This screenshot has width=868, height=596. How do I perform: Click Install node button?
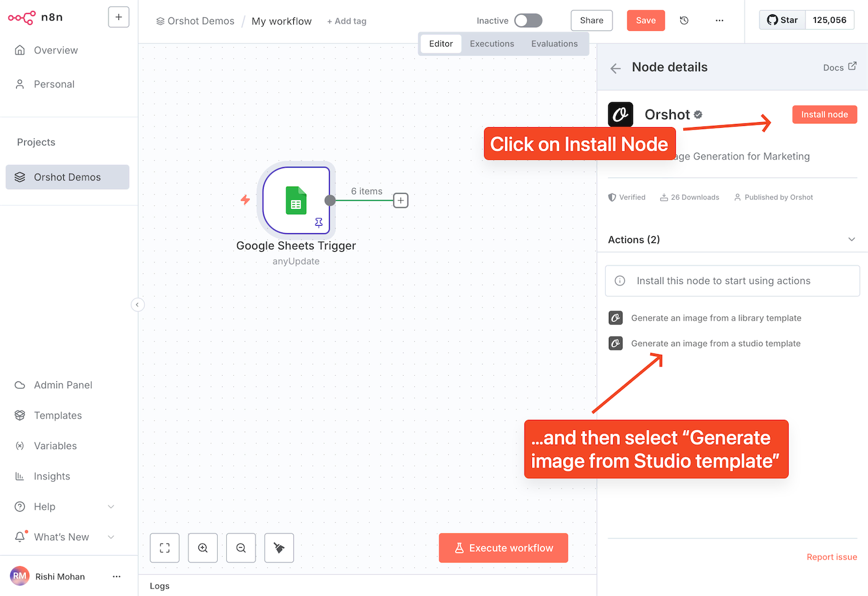825,115
